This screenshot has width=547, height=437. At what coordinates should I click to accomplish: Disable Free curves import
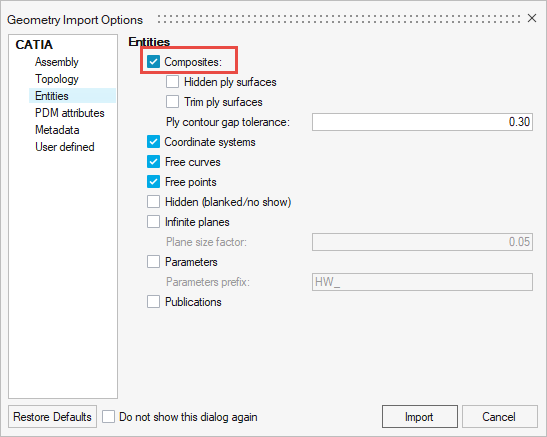coord(153,162)
